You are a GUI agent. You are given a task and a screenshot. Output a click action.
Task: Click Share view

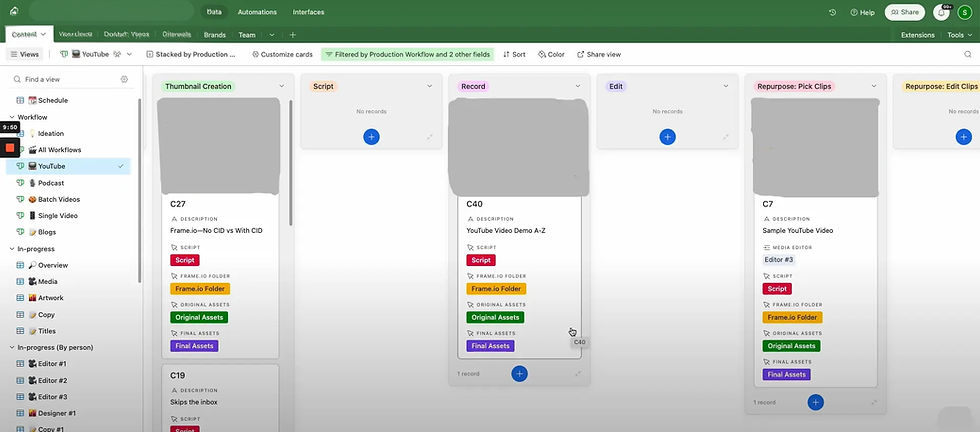pos(599,54)
